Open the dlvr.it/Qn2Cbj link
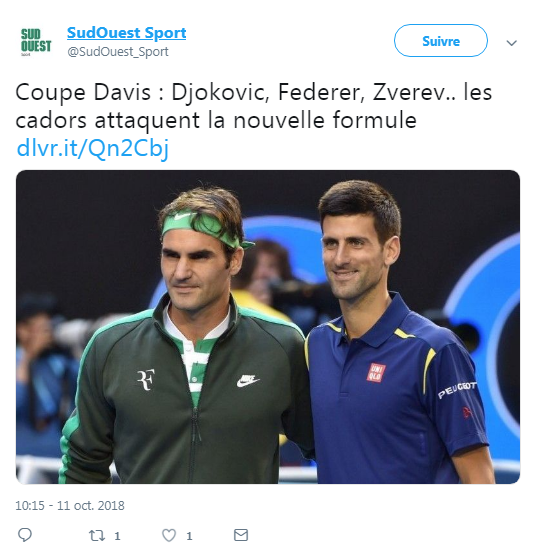The width and height of the screenshot is (546, 556). pyautogui.click(x=93, y=148)
